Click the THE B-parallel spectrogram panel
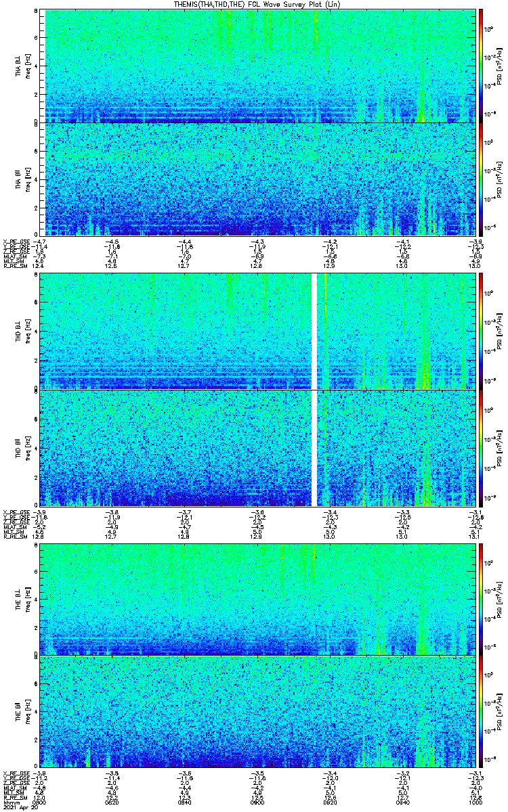The height and width of the screenshot is (812, 508). 257,712
